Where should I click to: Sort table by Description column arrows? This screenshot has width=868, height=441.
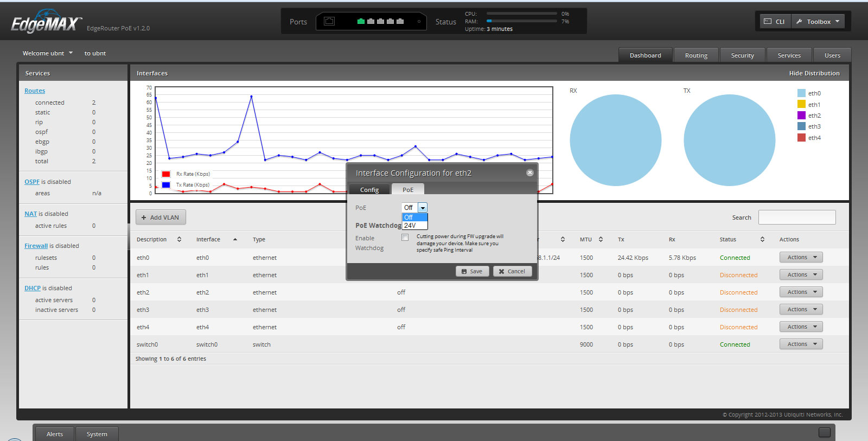pyautogui.click(x=179, y=239)
